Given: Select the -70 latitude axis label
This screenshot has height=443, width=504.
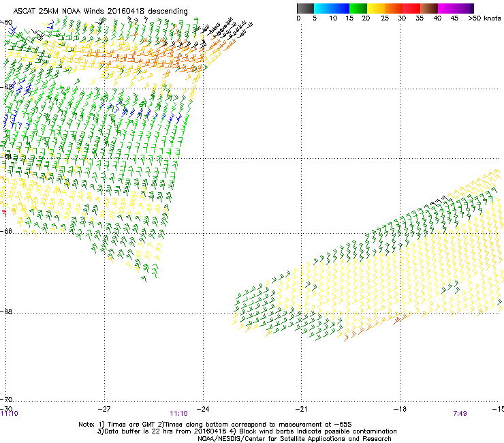Looking at the screenshot, I should click(6, 399).
